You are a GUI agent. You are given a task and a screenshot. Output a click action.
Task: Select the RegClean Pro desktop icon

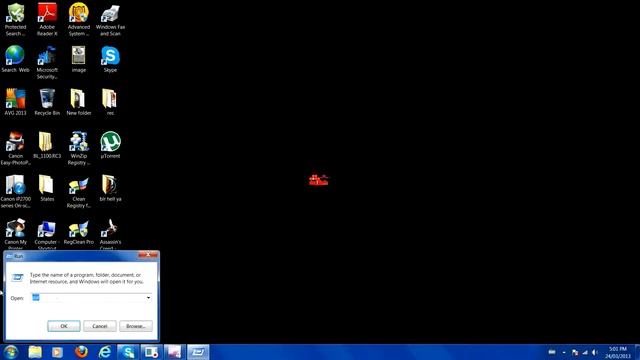79,232
